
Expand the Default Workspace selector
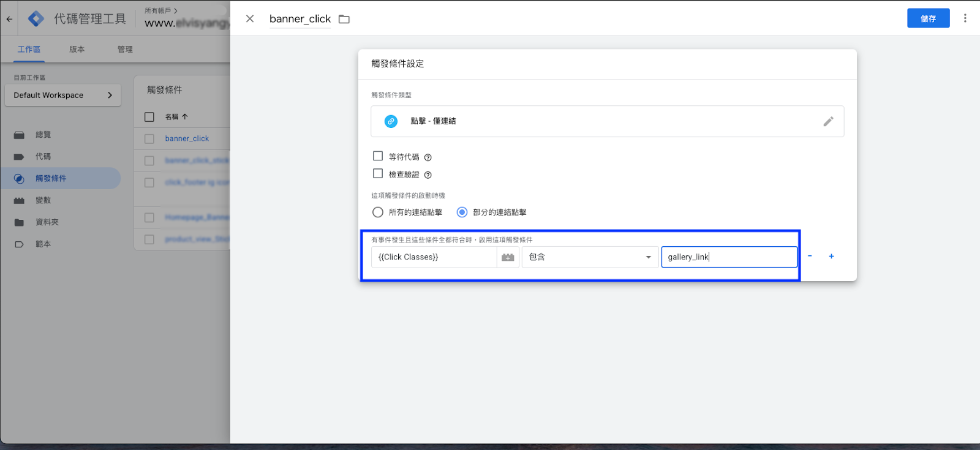pos(63,96)
